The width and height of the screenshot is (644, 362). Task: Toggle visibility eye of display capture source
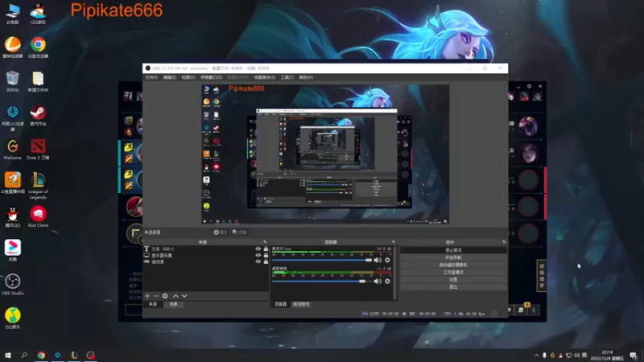258,255
